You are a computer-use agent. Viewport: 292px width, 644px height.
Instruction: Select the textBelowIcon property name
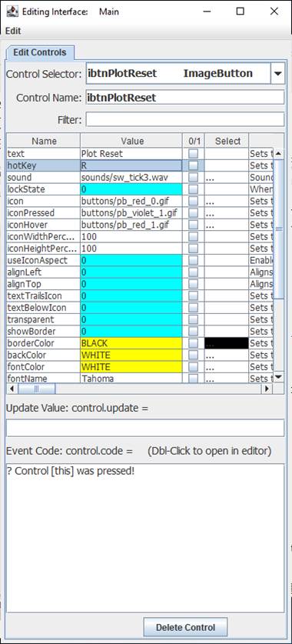point(44,308)
